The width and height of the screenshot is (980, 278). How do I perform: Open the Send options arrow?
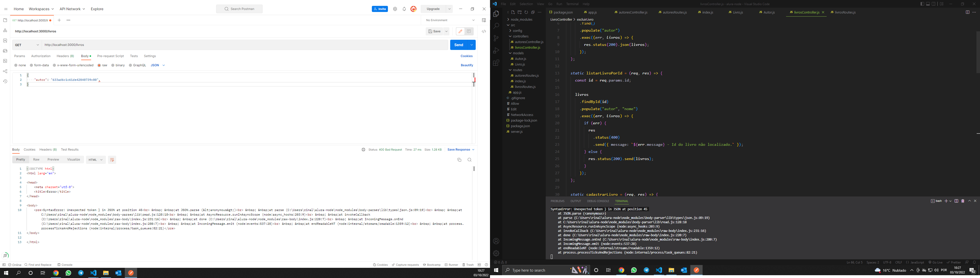coord(472,45)
